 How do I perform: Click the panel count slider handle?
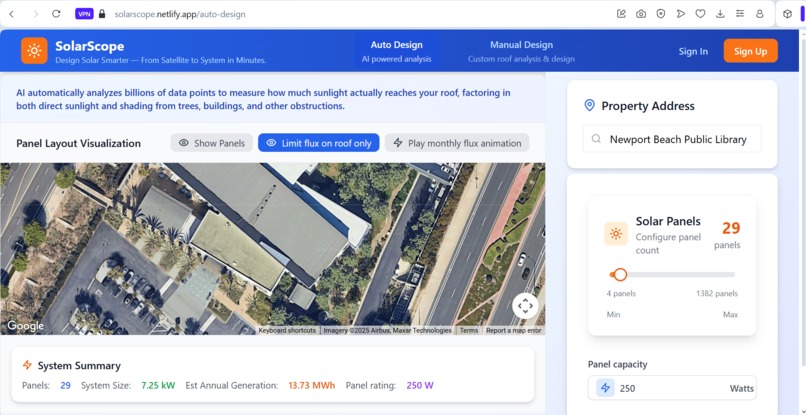(x=620, y=275)
